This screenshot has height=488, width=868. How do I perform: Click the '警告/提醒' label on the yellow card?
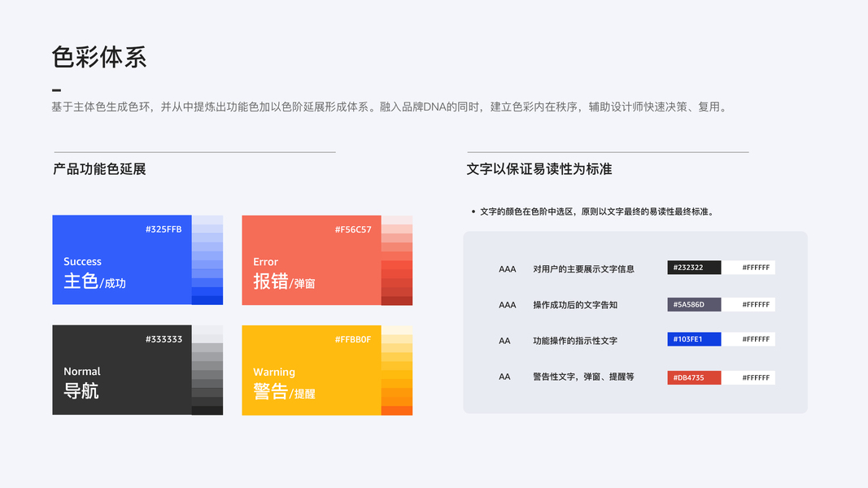(x=284, y=392)
